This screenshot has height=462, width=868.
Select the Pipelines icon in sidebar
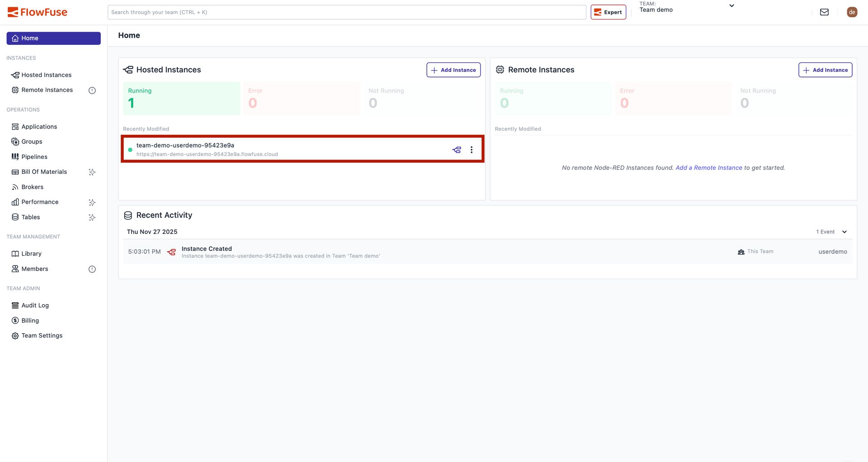pos(14,157)
